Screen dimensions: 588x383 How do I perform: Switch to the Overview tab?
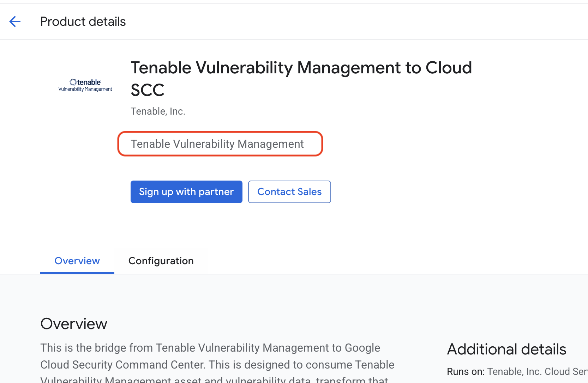[x=77, y=261]
